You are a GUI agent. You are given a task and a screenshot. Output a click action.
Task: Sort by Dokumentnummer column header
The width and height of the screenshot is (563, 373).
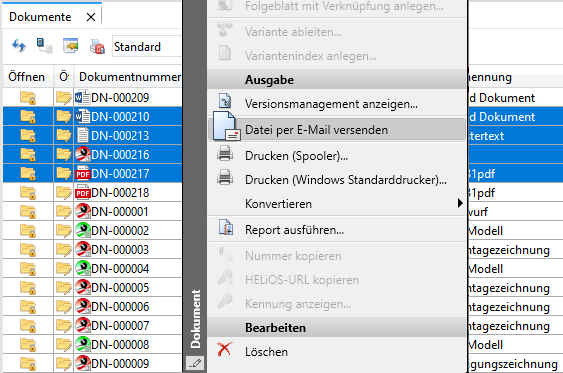click(130, 76)
